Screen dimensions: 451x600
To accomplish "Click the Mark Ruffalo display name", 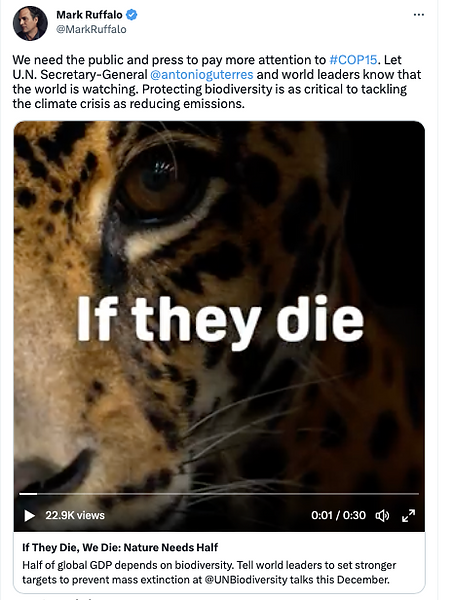I will tap(90, 15).
